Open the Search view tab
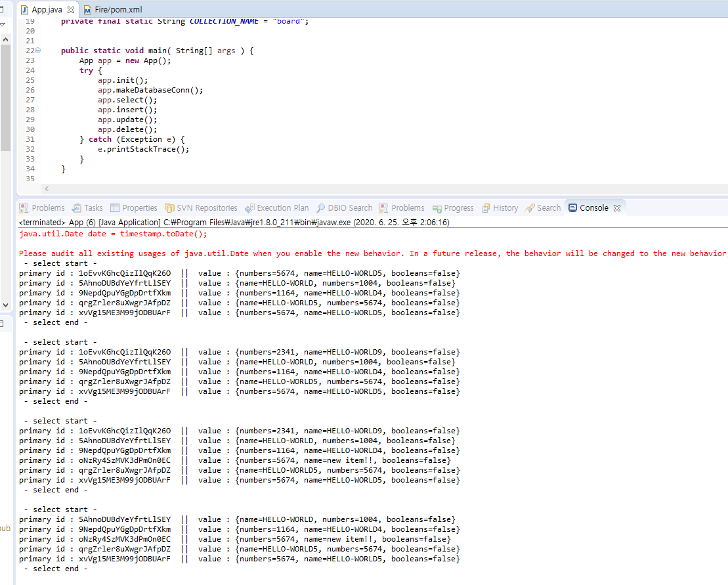Screen dimensions: 728x585 click(x=543, y=208)
